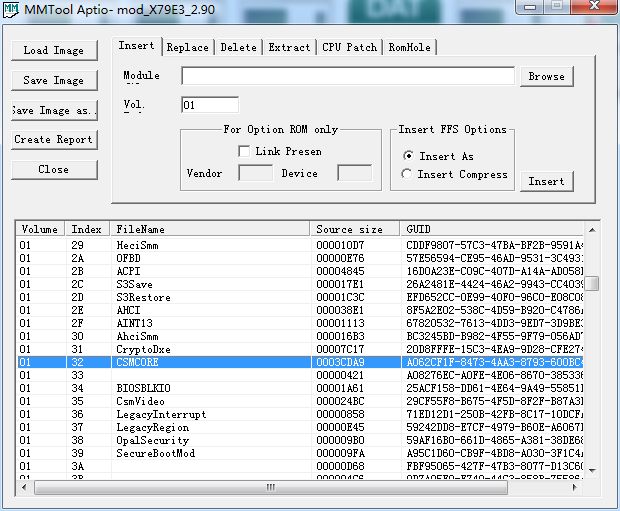Image resolution: width=620 pixels, height=511 pixels.
Task: Switch to the Extract tab
Action: pos(289,47)
